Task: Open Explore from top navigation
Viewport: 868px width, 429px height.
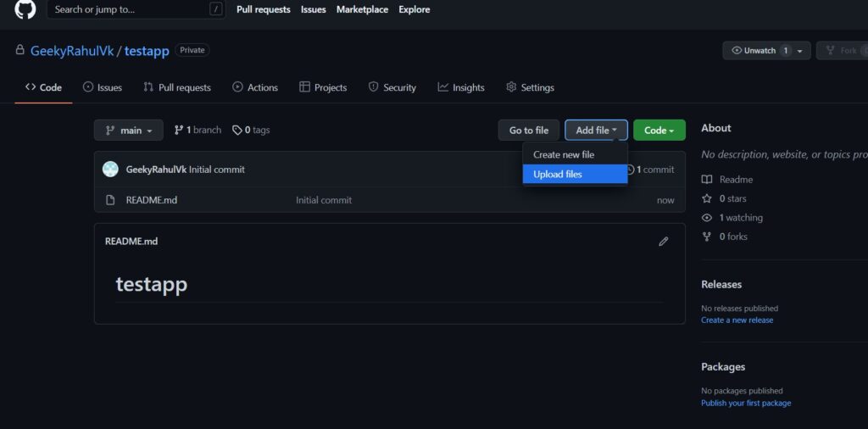Action: point(414,9)
